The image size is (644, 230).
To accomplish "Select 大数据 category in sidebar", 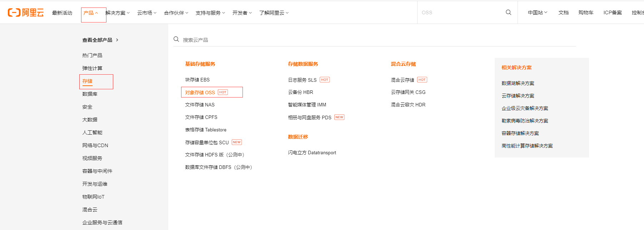I will [90, 120].
